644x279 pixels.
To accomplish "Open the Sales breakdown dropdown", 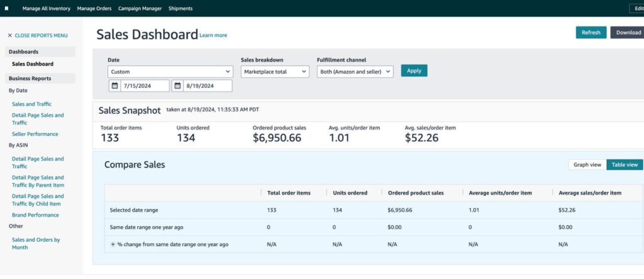I will (275, 72).
